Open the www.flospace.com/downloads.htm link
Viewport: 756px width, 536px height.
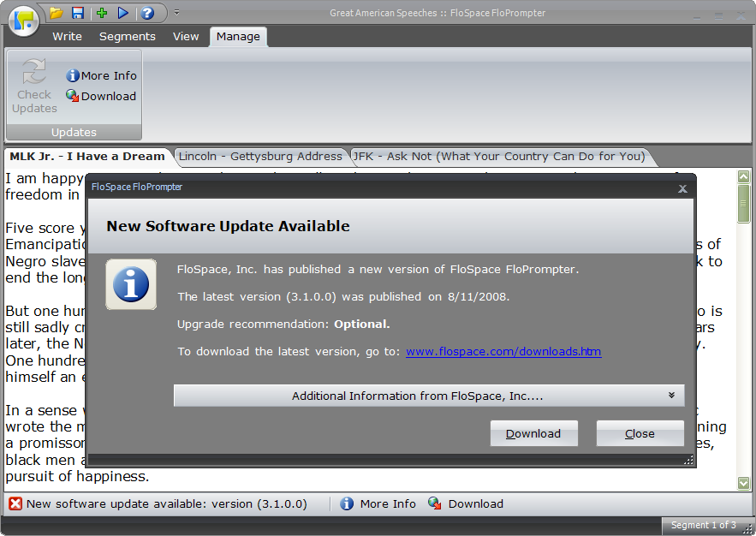point(503,351)
